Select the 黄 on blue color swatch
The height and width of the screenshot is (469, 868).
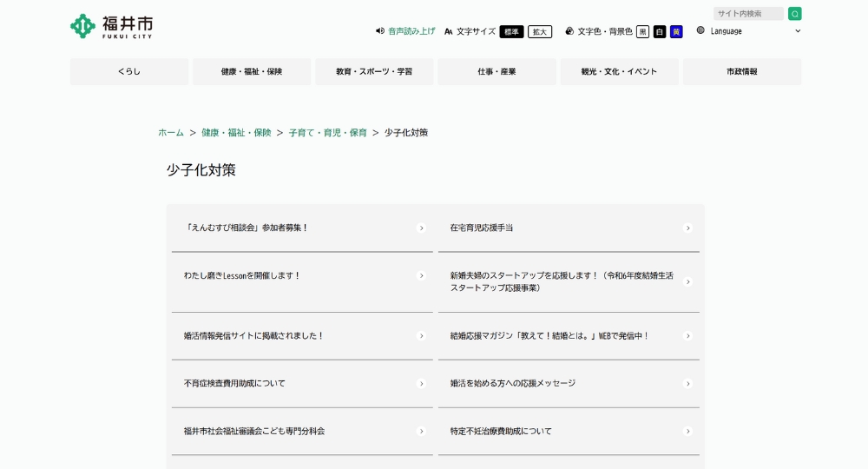676,31
